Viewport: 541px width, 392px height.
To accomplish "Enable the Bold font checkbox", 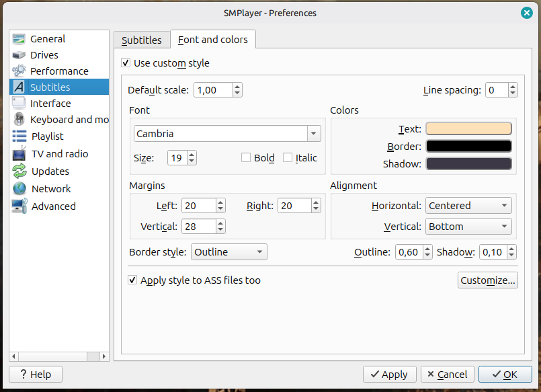I will pyautogui.click(x=246, y=158).
